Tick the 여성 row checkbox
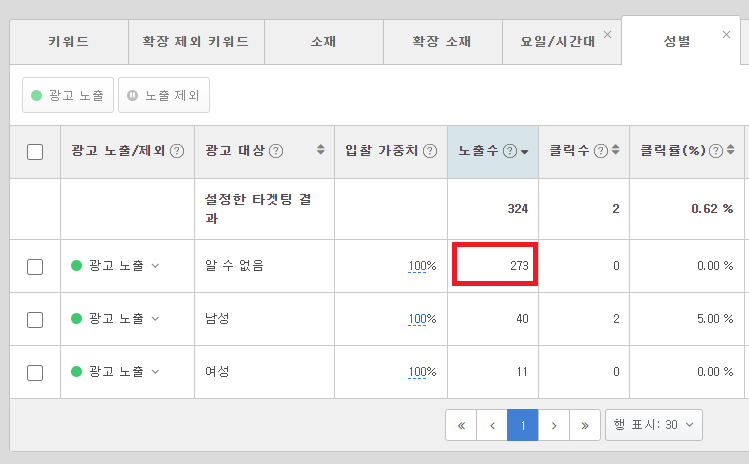This screenshot has width=749, height=464. (35, 372)
